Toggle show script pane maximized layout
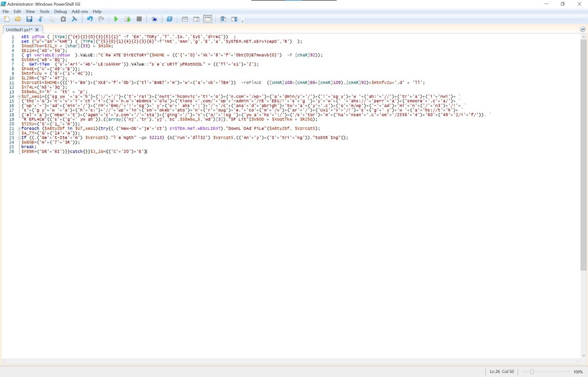This screenshot has width=588, height=377. (x=208, y=19)
